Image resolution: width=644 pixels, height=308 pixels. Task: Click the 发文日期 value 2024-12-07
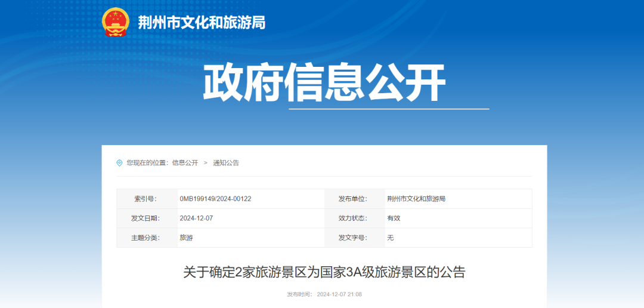[x=196, y=218]
